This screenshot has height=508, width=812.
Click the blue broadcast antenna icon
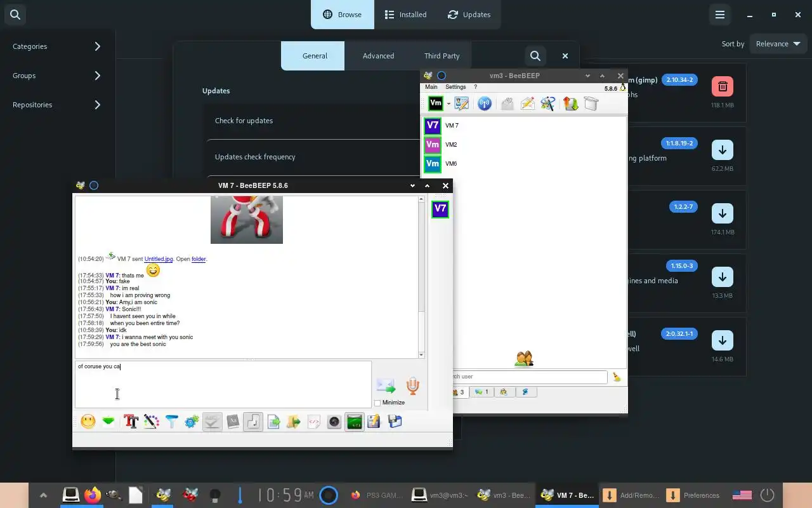[x=485, y=104]
